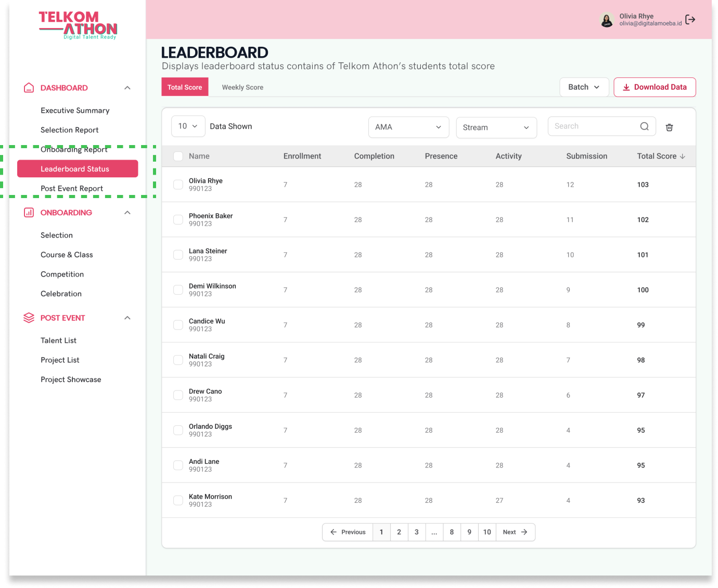Switch to the Weekly Score tab
718x588 pixels.
pos(242,87)
